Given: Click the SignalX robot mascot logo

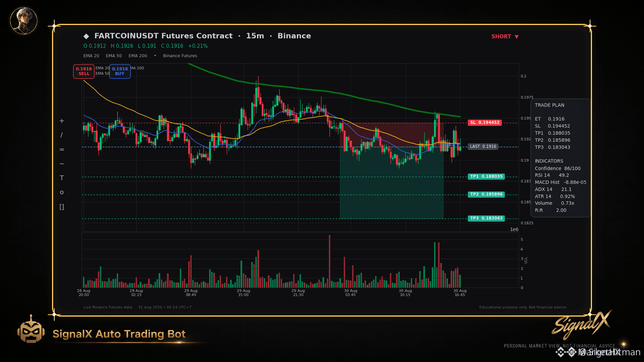Looking at the screenshot, I should (31, 329).
